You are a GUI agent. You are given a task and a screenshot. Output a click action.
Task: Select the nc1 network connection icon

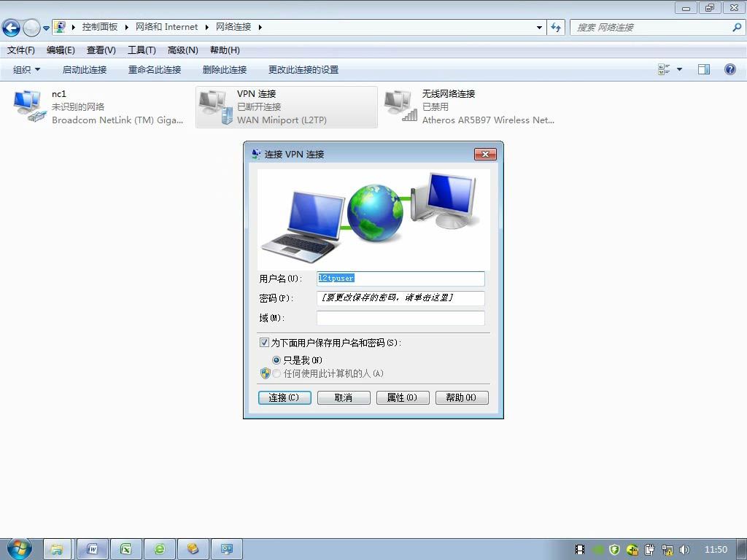click(29, 106)
